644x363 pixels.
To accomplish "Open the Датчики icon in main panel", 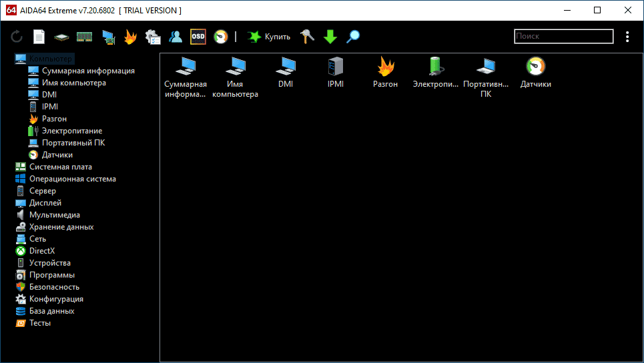I will (535, 73).
